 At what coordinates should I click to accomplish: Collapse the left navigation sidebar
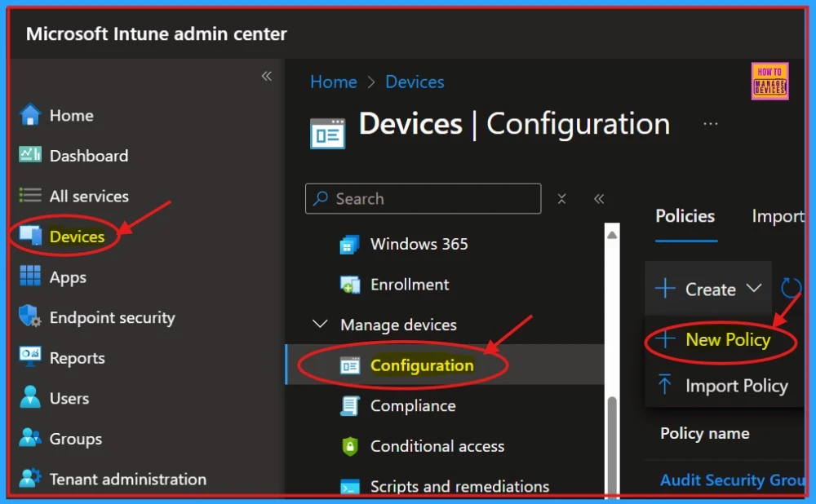pos(267,77)
